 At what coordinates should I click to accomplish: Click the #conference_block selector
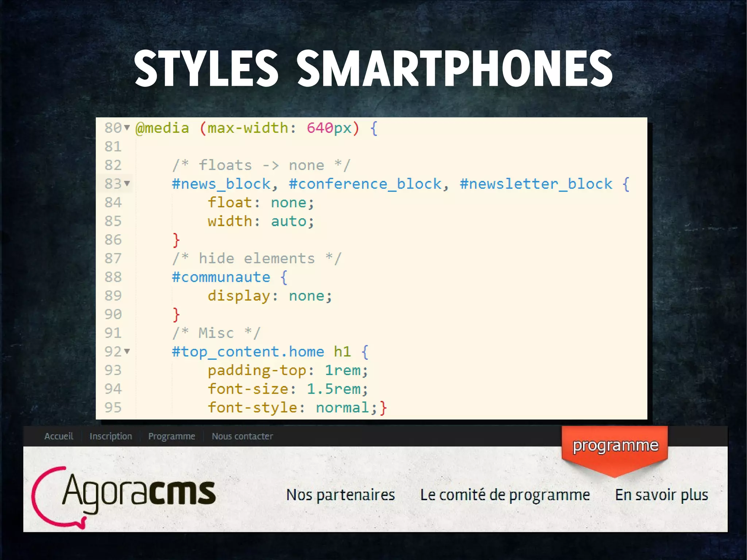click(x=365, y=184)
